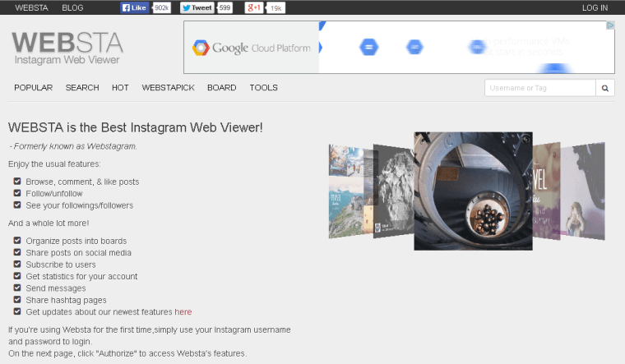The width and height of the screenshot is (625, 364).
Task: Click the search magnifier icon
Action: (x=605, y=88)
